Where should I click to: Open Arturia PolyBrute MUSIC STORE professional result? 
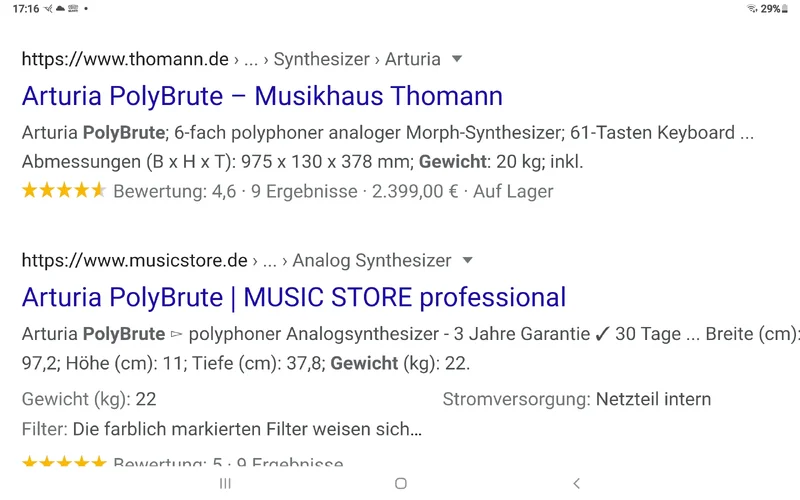coord(294,297)
